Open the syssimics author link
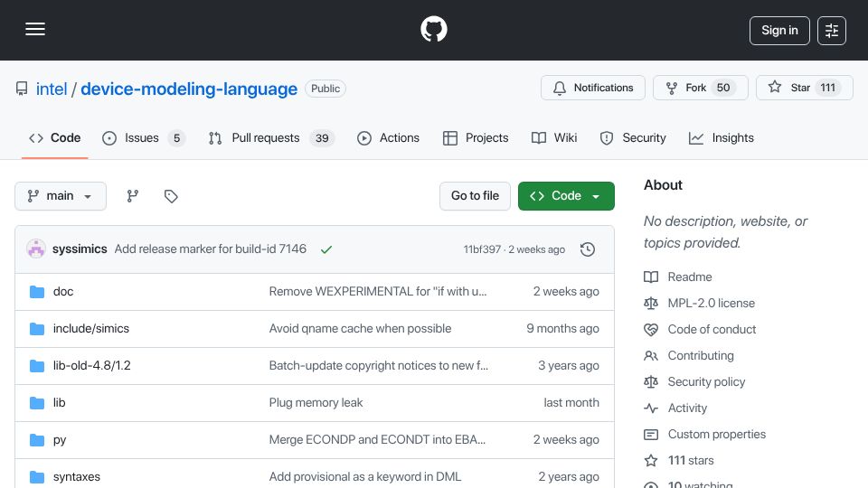This screenshot has width=868, height=488. [80, 249]
